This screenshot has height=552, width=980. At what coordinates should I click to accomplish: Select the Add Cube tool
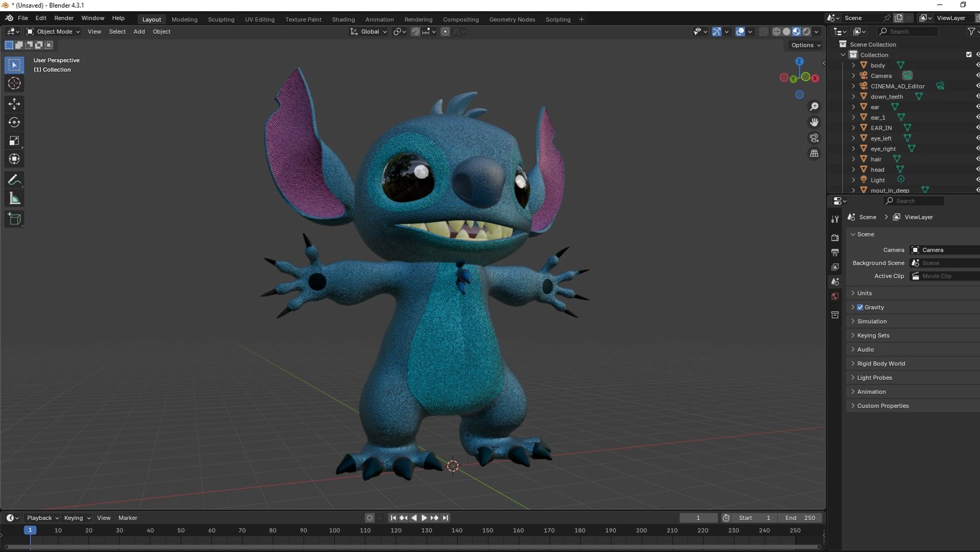tap(14, 219)
